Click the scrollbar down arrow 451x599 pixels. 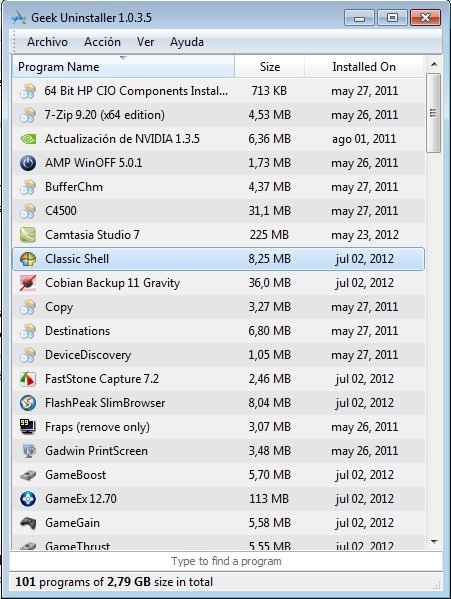(x=434, y=541)
